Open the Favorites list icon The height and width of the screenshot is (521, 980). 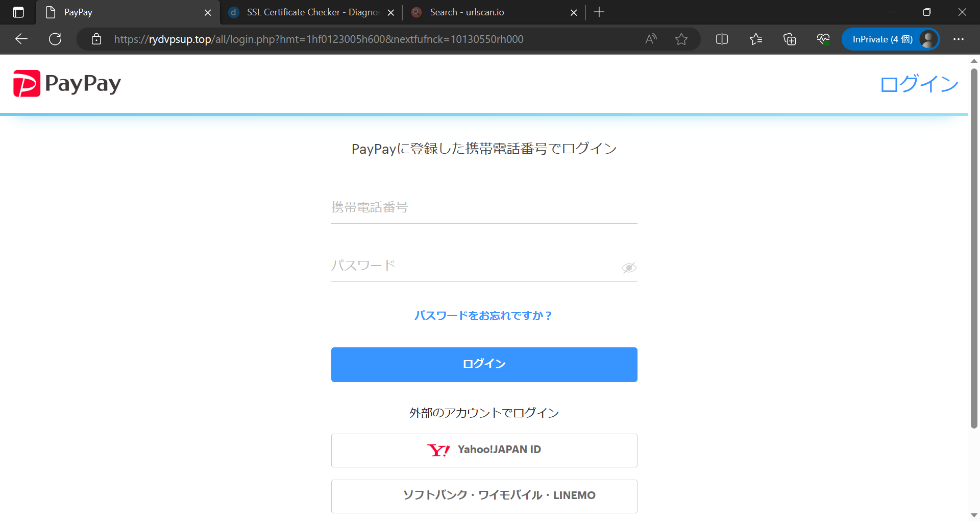click(756, 39)
